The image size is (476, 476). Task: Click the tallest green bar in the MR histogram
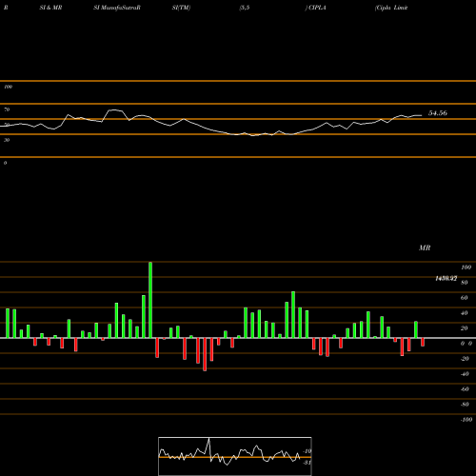[150, 300]
